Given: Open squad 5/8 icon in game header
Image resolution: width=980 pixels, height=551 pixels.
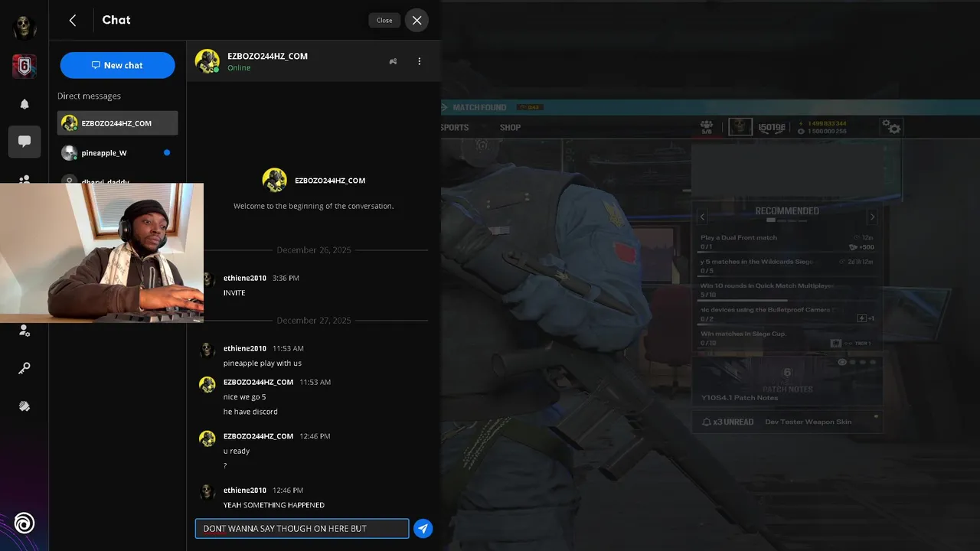Looking at the screenshot, I should 707,126.
